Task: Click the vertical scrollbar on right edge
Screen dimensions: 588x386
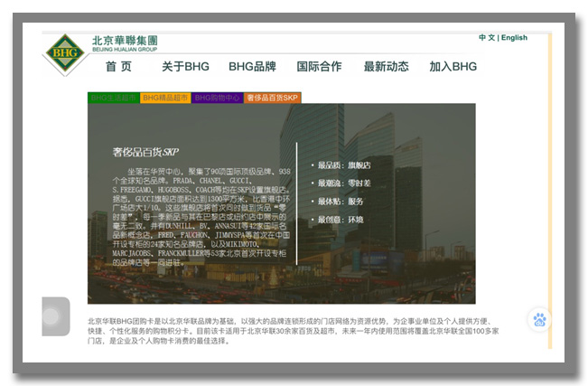Action: [550, 191]
